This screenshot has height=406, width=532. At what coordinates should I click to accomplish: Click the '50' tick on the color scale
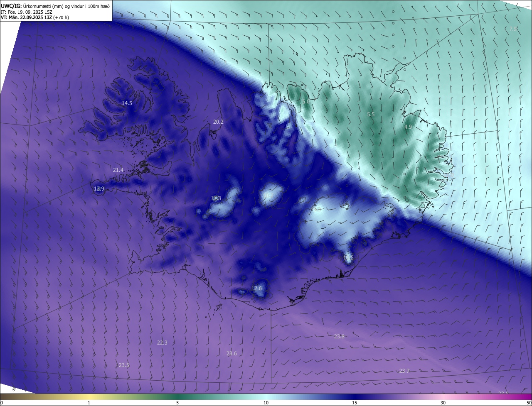click(528, 403)
